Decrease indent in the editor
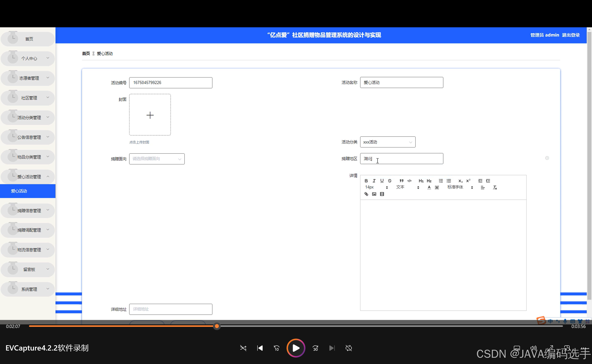Image resolution: width=592 pixels, height=364 pixels. tap(480, 181)
